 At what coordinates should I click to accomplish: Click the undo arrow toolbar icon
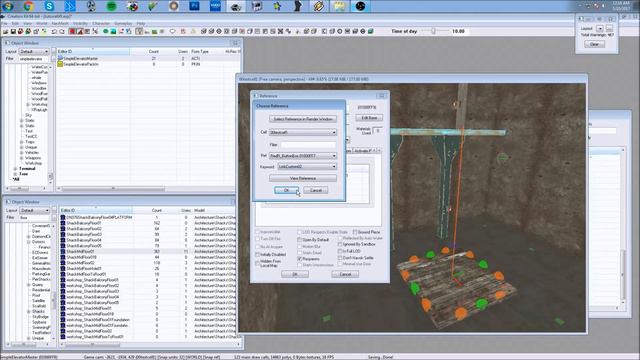(x=54, y=31)
